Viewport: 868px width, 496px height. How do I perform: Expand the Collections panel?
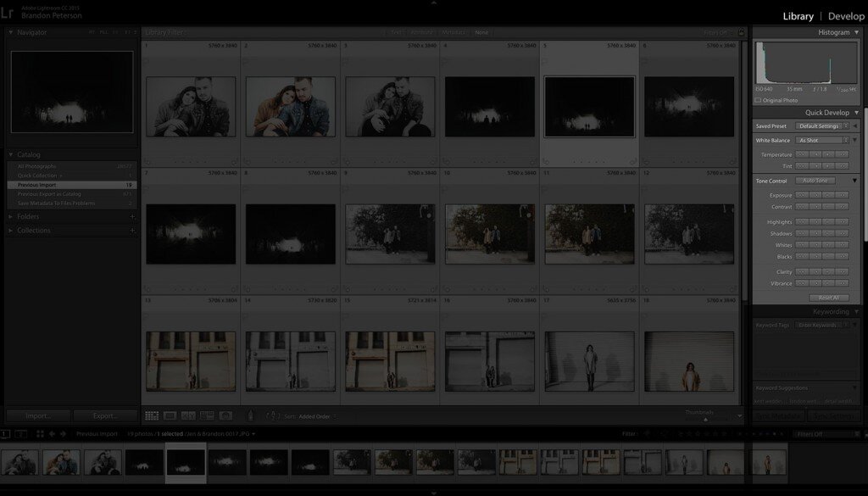[10, 231]
